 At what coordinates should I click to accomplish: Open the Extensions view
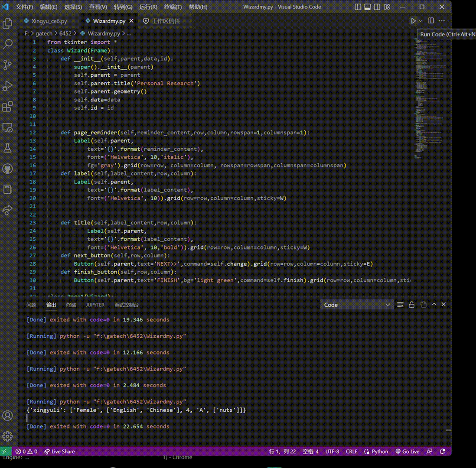[x=7, y=107]
